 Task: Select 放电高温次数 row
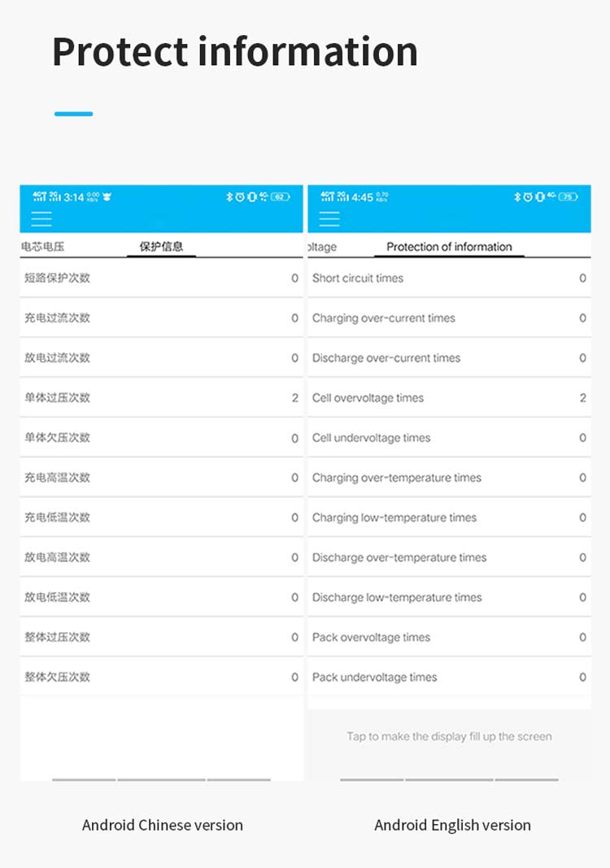[x=161, y=557]
